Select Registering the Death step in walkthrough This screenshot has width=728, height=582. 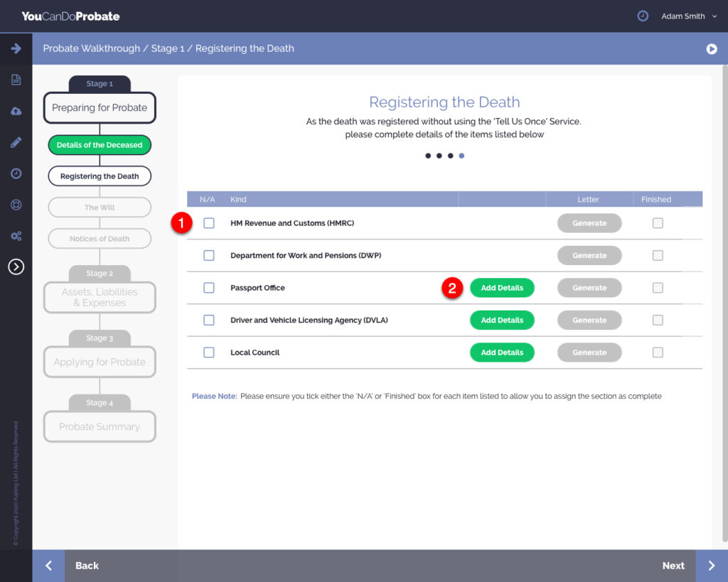coord(100,176)
